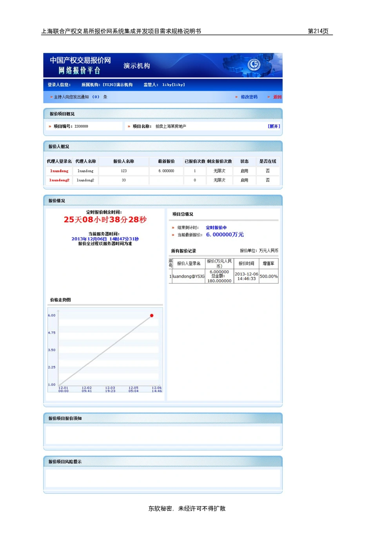The height and width of the screenshot is (555, 392).
Task: Expand project overview with the [展开] link
Action: tap(274, 126)
